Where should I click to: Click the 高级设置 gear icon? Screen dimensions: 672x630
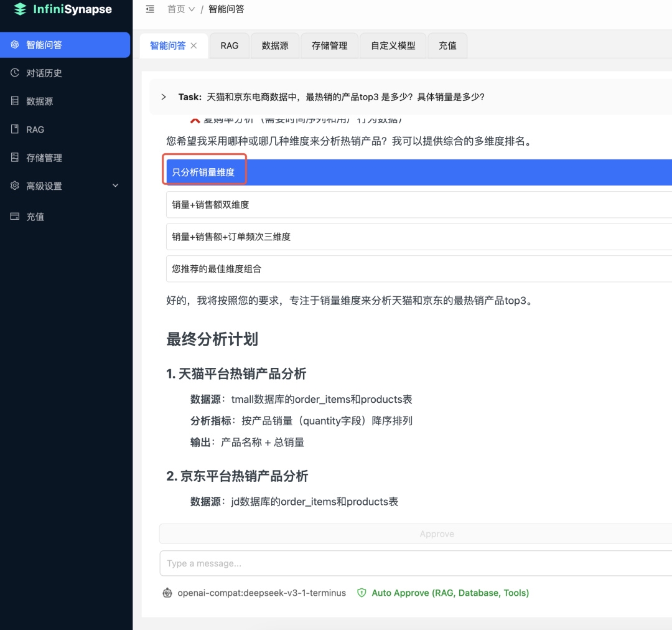tap(14, 186)
